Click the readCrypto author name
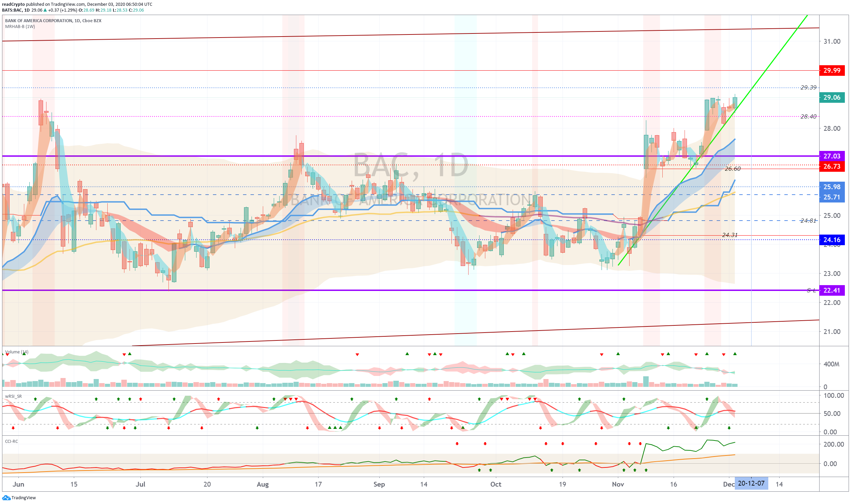 (13, 4)
